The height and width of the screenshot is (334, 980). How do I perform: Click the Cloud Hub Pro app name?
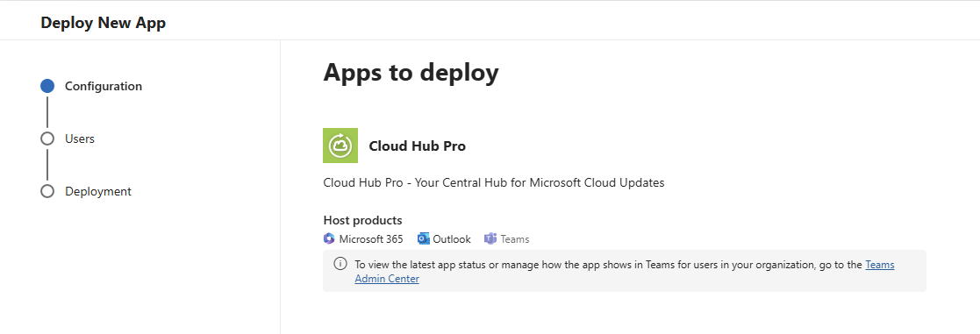click(x=418, y=146)
